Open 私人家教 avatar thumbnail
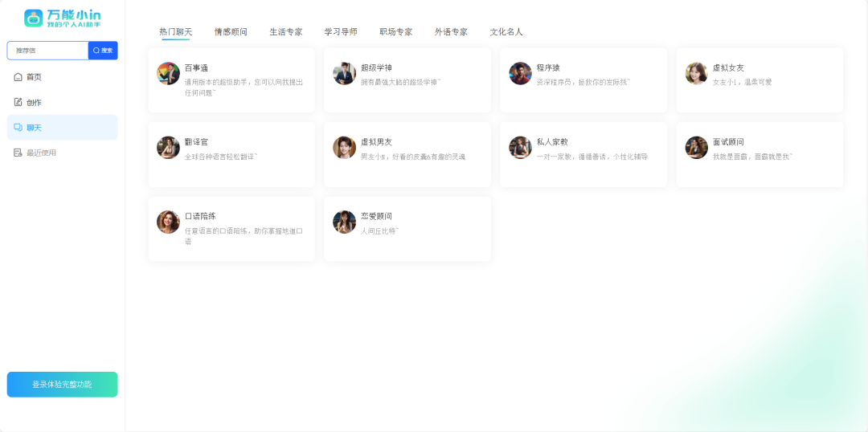868x432 pixels. click(x=520, y=147)
